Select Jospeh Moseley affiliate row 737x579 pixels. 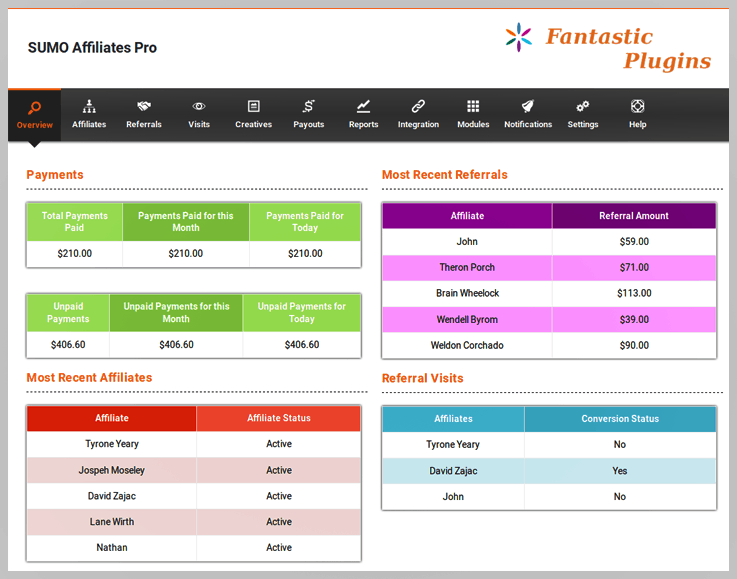click(x=194, y=470)
